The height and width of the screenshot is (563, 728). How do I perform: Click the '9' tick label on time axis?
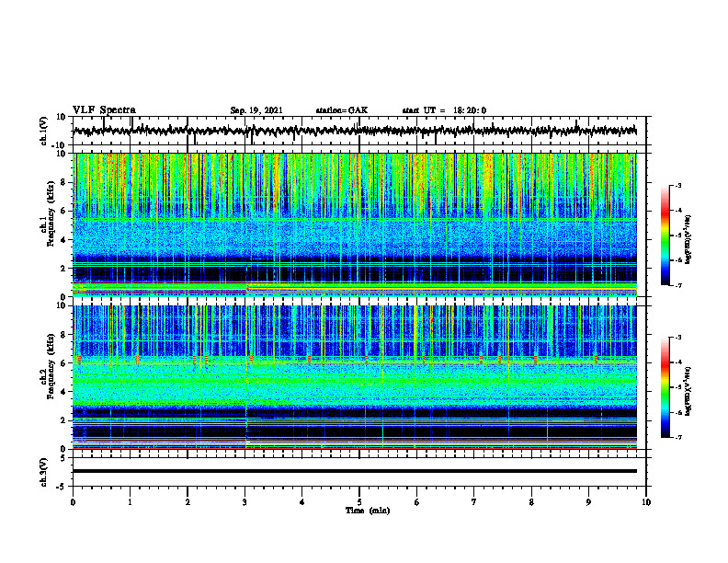click(588, 502)
